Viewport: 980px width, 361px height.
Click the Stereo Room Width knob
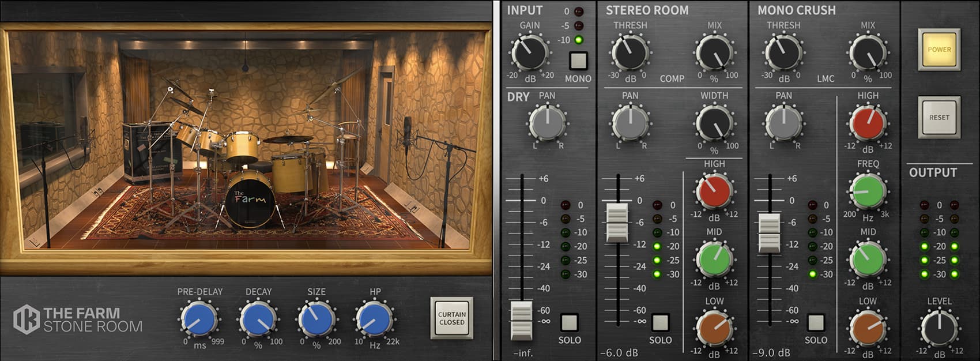[x=714, y=123]
